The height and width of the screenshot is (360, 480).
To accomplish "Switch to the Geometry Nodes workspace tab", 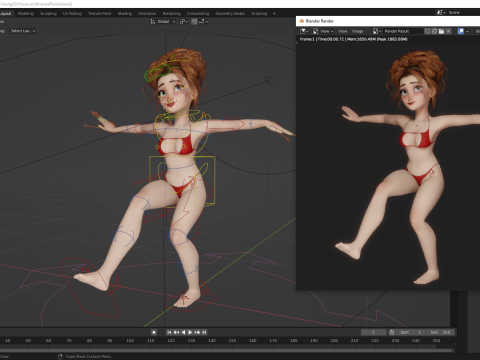I will coord(230,13).
